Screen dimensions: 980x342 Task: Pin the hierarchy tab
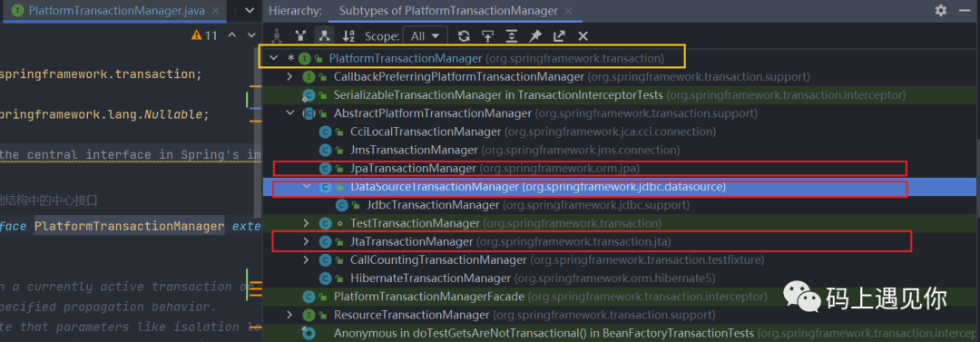535,36
